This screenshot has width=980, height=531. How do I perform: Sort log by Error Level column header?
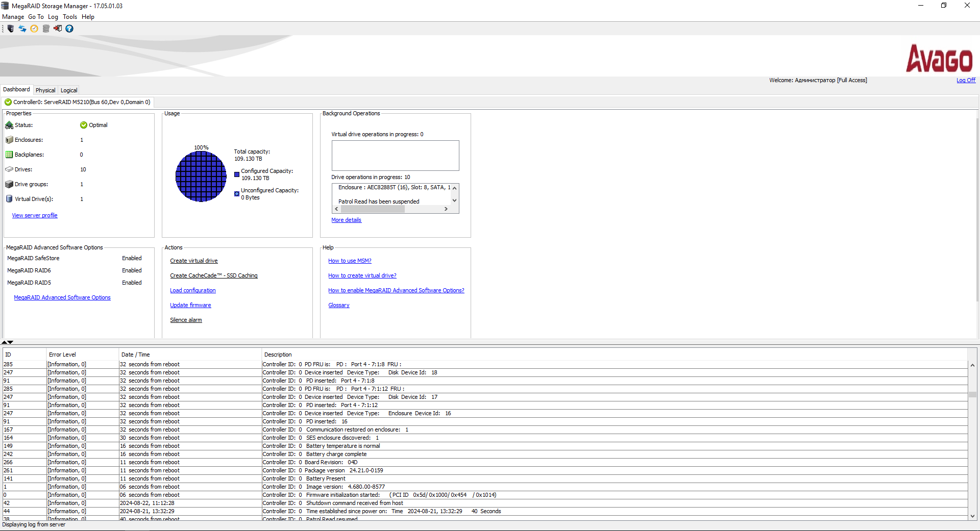coord(83,355)
